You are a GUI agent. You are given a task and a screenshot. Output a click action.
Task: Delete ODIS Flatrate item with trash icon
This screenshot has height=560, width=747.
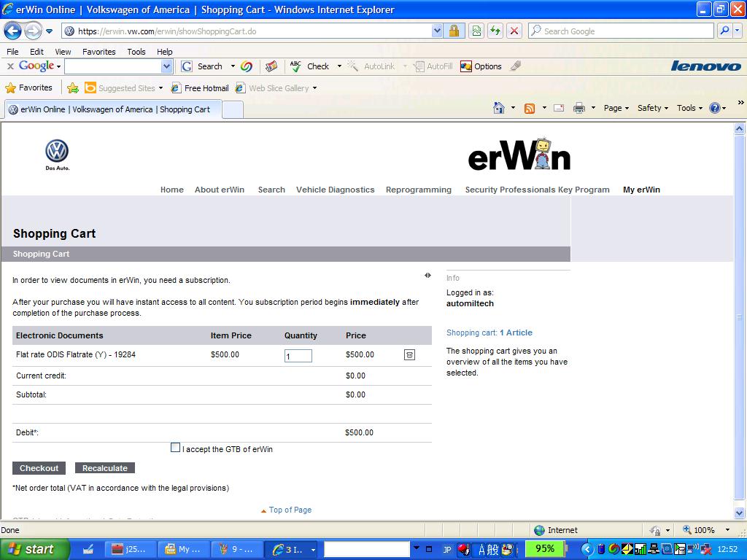coord(409,355)
